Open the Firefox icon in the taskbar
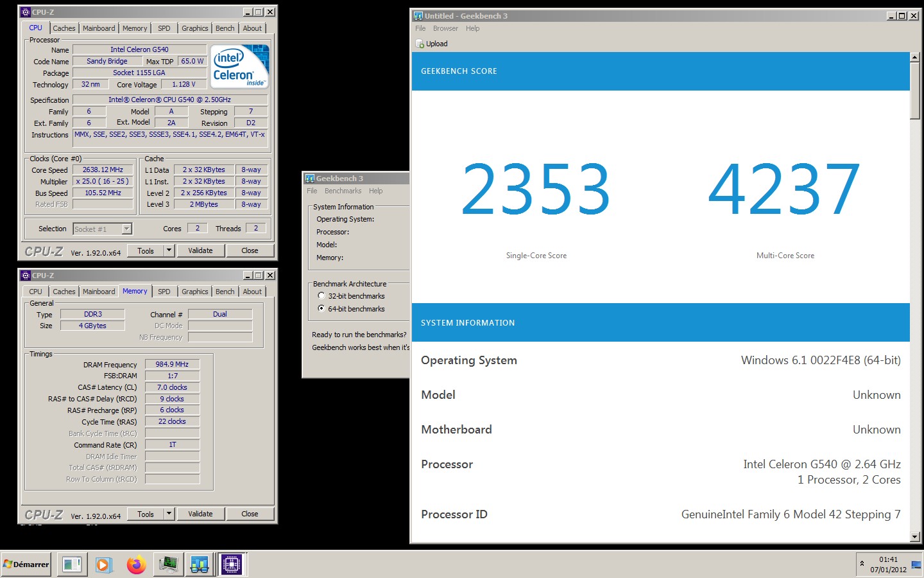Image resolution: width=924 pixels, height=578 pixels. (136, 565)
